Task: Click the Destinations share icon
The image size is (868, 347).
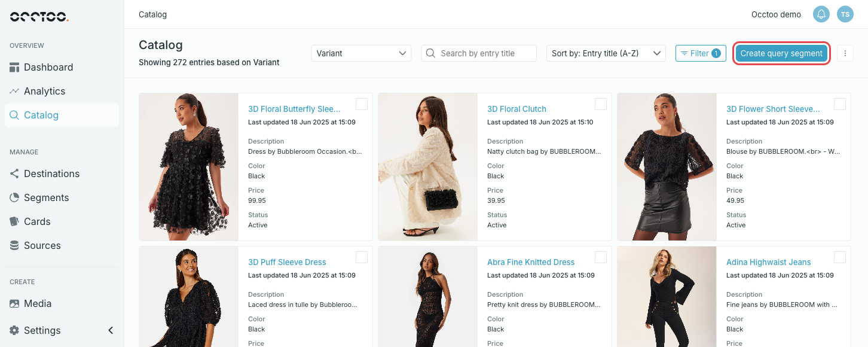Action: (14, 173)
